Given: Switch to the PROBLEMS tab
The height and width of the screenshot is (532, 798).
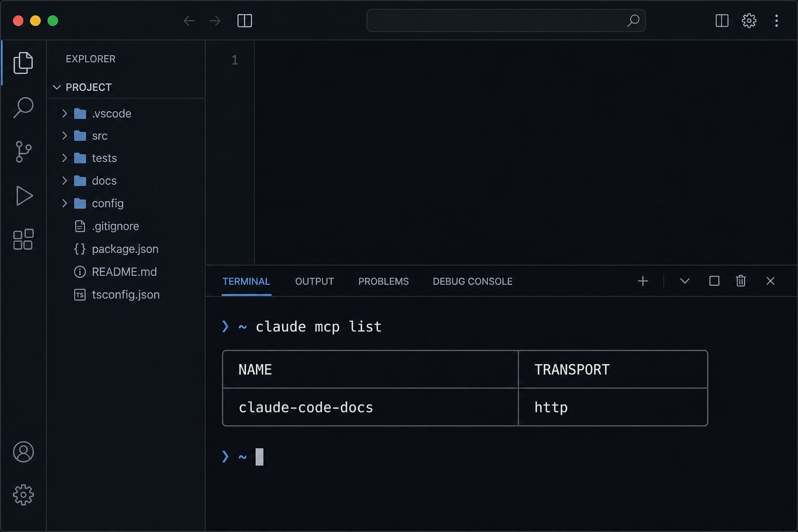Looking at the screenshot, I should [x=383, y=281].
